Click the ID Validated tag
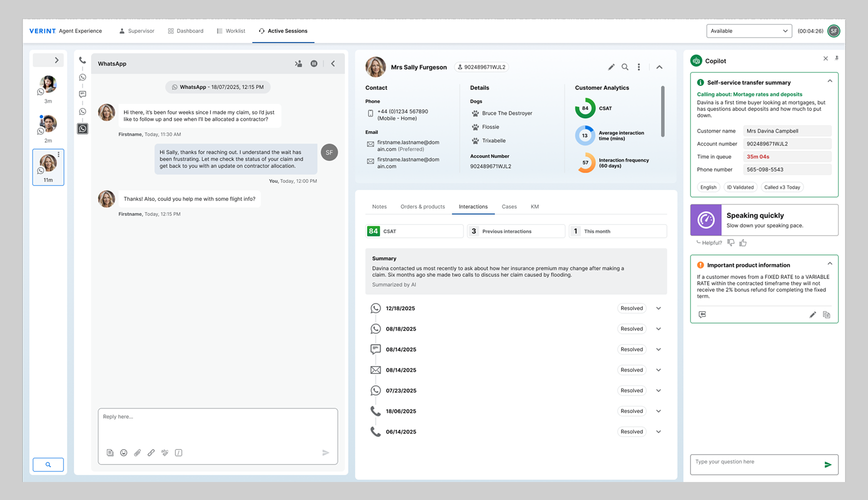Screen dimensions: 868x500 tap(740, 187)
